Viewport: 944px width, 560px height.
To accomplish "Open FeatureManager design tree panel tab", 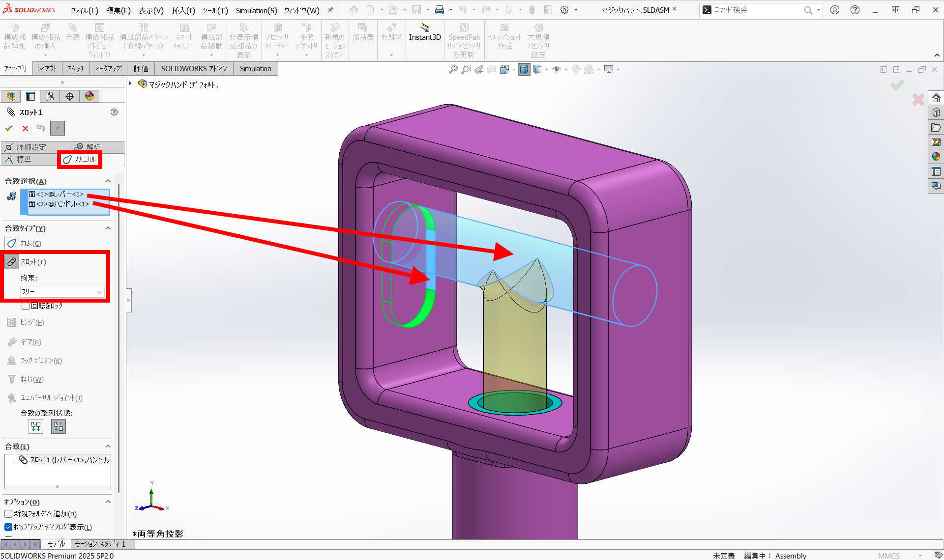I will tap(11, 96).
